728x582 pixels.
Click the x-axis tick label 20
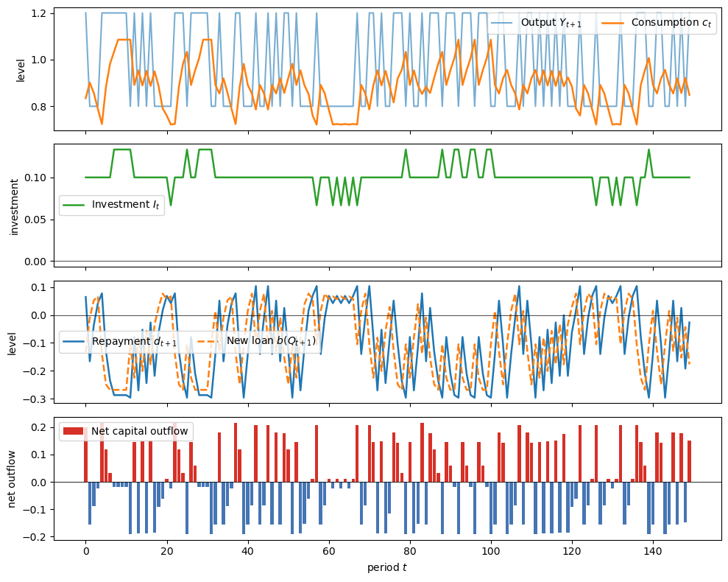pos(166,551)
